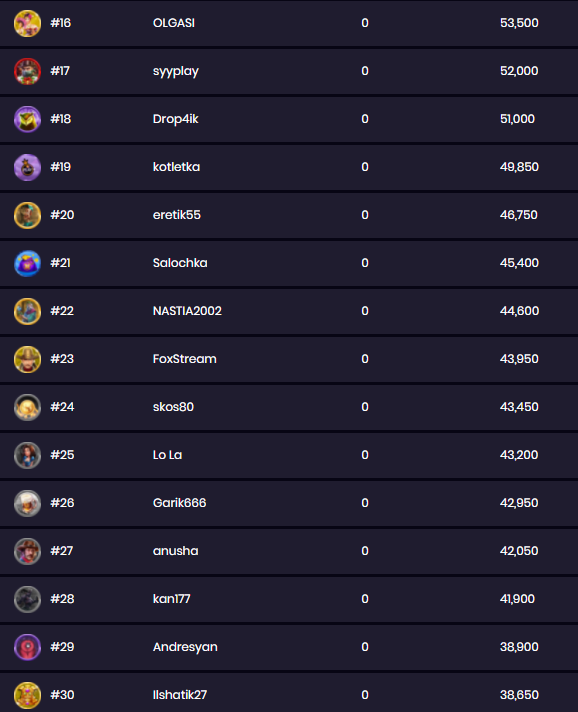Screen dimensions: 578x712
Task: Select the #28 leaderboard row rank
Action: point(62,599)
